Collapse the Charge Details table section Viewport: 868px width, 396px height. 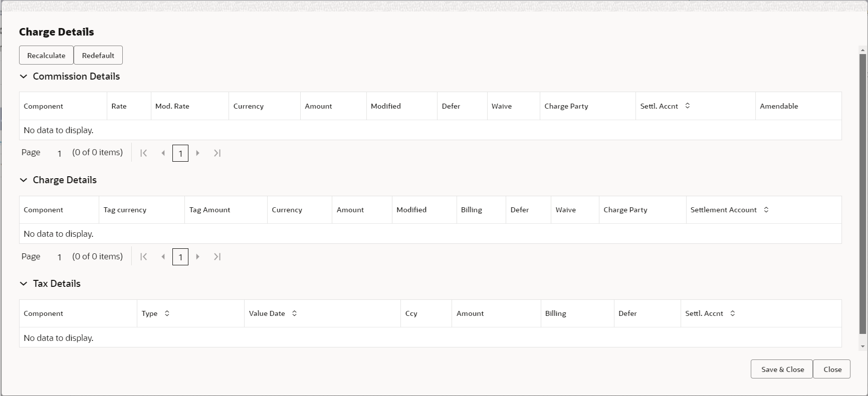pyautogui.click(x=24, y=180)
